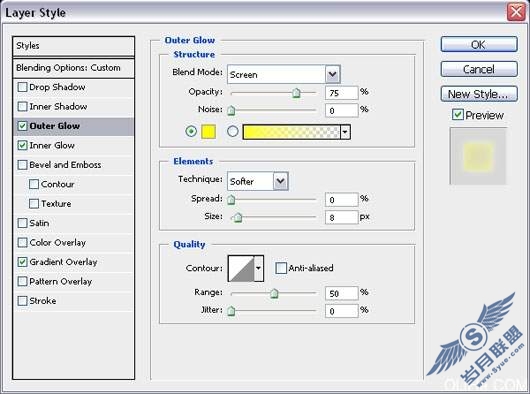Image resolution: width=530 pixels, height=394 pixels.
Task: Uncheck the Inner Glow checkbox
Action: [22, 146]
